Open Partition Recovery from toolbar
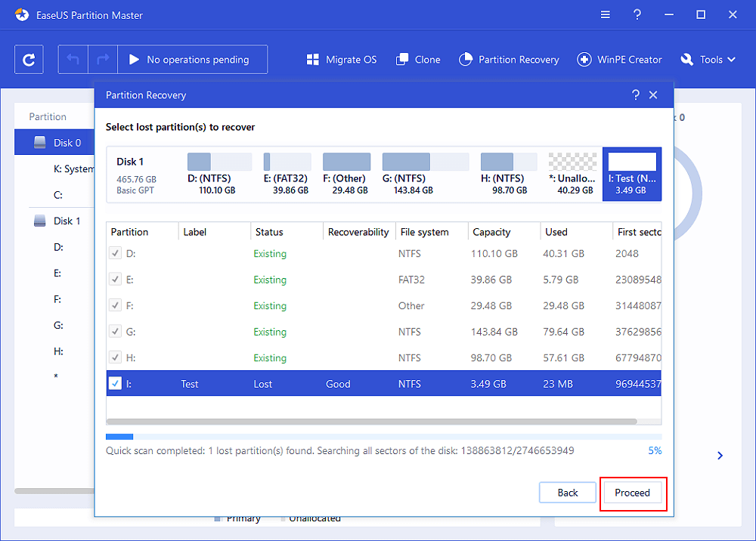Image resolution: width=756 pixels, height=541 pixels. coord(509,60)
